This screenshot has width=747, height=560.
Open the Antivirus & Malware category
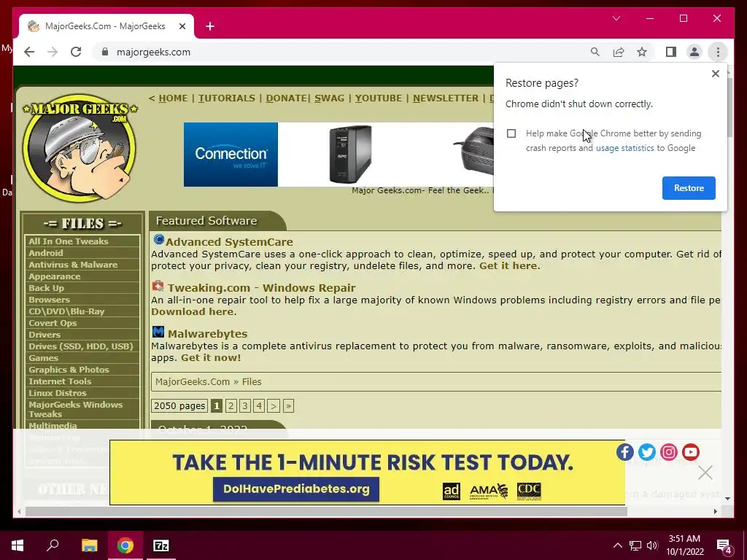(x=73, y=265)
